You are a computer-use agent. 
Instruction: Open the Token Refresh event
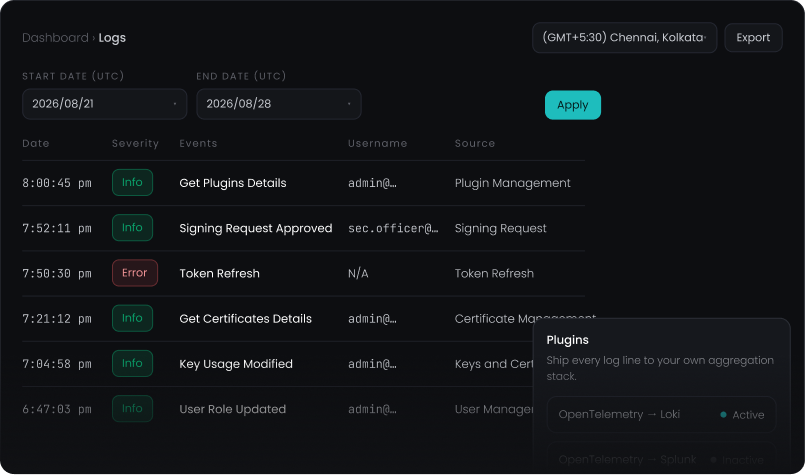219,273
